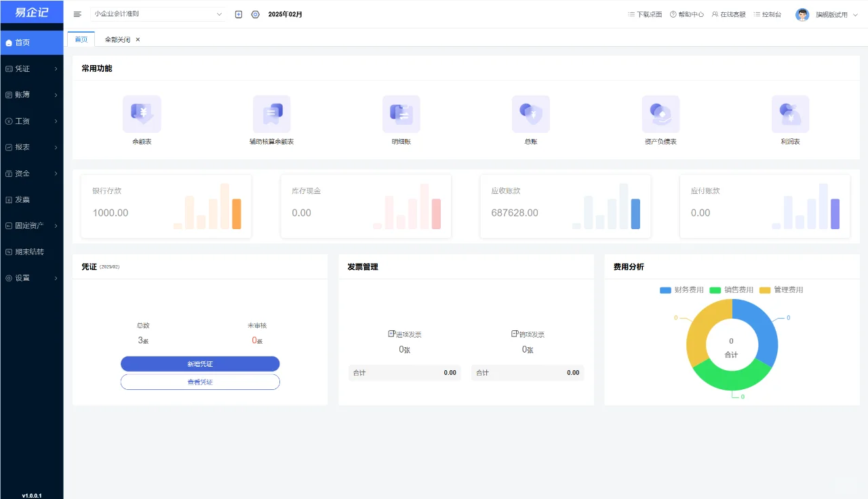Expand the 凭证 submenu chevron

[x=56, y=68]
